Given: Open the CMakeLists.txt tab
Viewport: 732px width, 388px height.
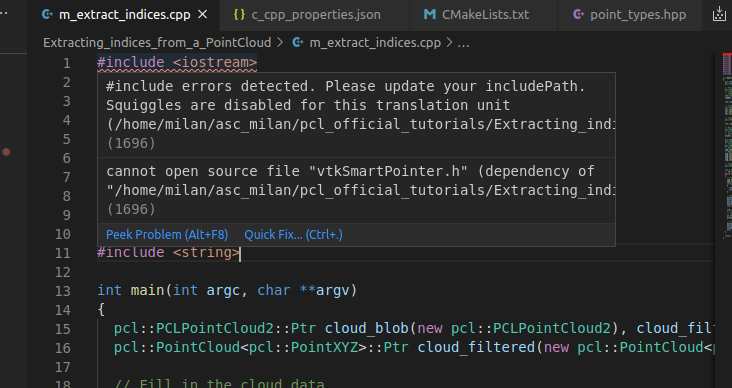Looking at the screenshot, I should coord(483,15).
